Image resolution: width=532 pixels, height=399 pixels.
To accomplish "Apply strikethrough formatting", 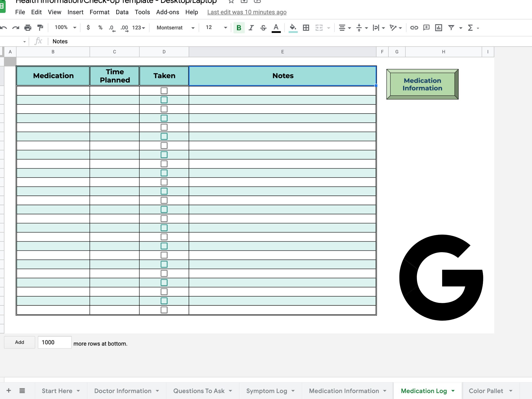I will coord(263,28).
